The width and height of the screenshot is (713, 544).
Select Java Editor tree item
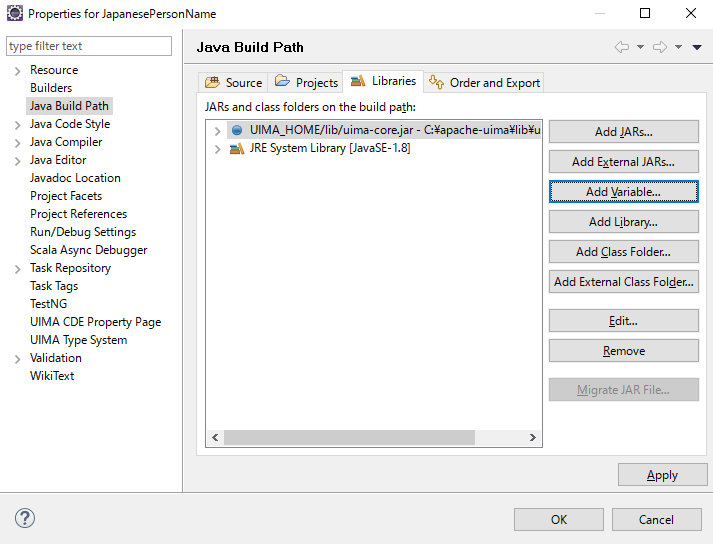tap(58, 160)
